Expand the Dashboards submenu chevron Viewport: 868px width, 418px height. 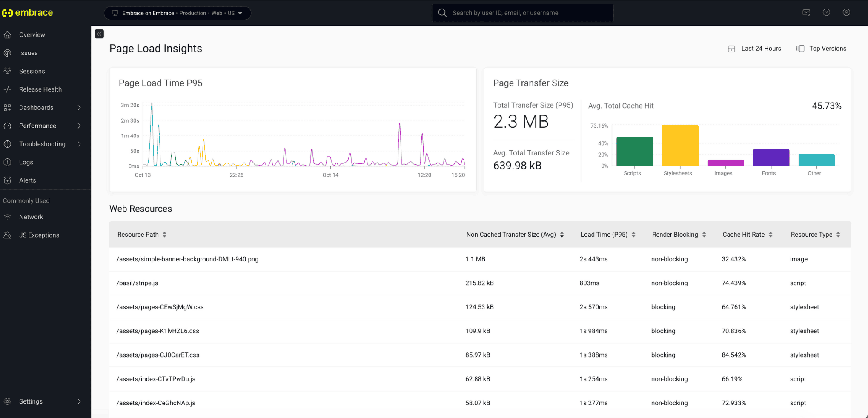pos(79,108)
